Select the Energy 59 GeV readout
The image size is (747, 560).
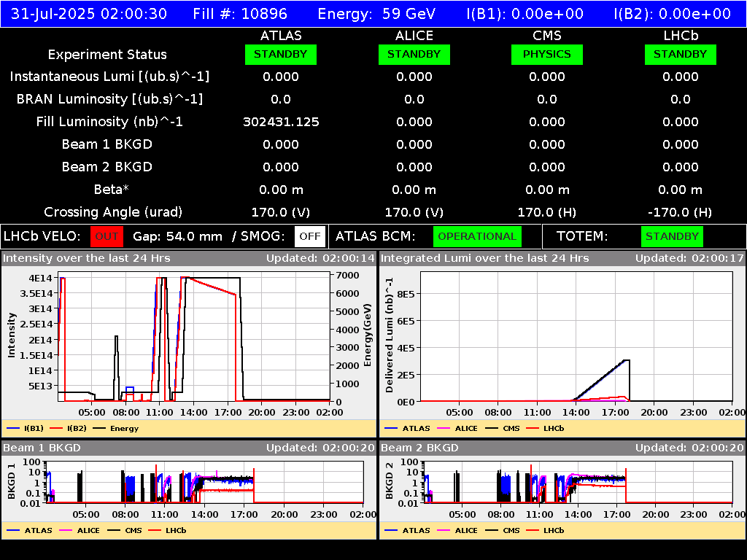(376, 13)
